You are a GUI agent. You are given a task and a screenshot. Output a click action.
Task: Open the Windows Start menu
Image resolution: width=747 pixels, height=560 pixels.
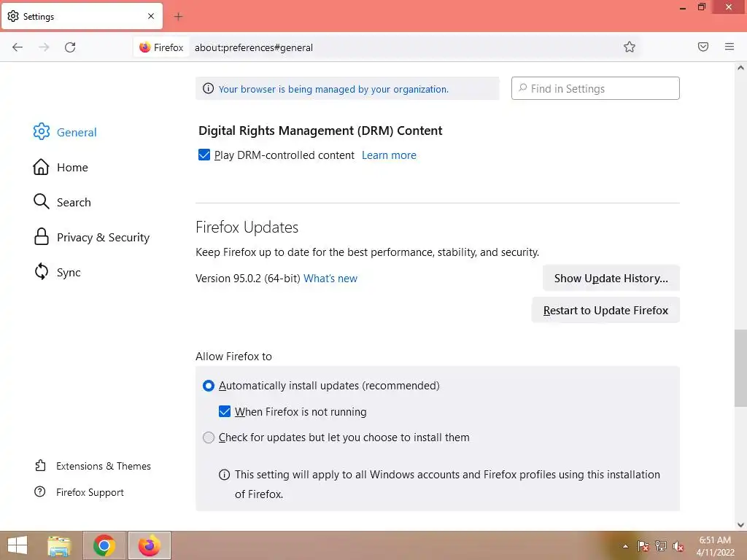[x=18, y=545]
